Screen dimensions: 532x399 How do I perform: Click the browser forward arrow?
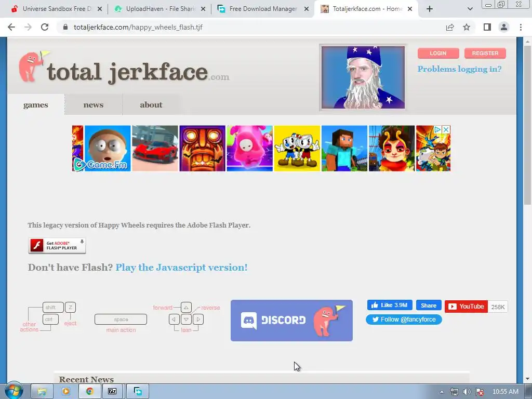click(28, 27)
